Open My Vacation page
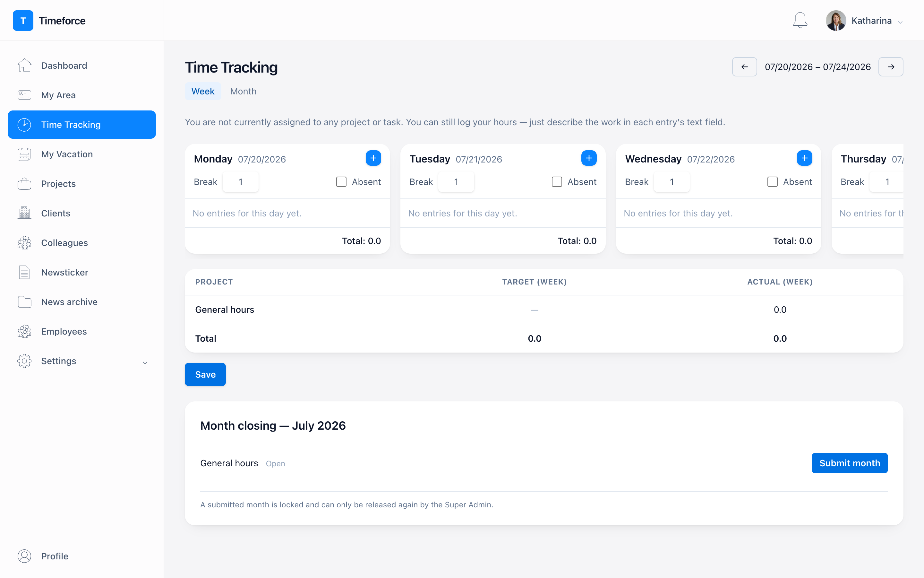Image resolution: width=924 pixels, height=578 pixels. click(x=82, y=154)
